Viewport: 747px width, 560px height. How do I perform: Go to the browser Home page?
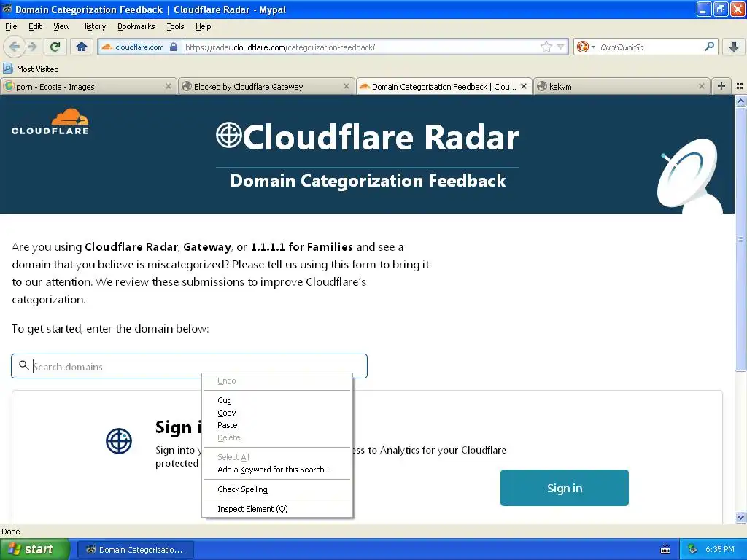pos(82,47)
